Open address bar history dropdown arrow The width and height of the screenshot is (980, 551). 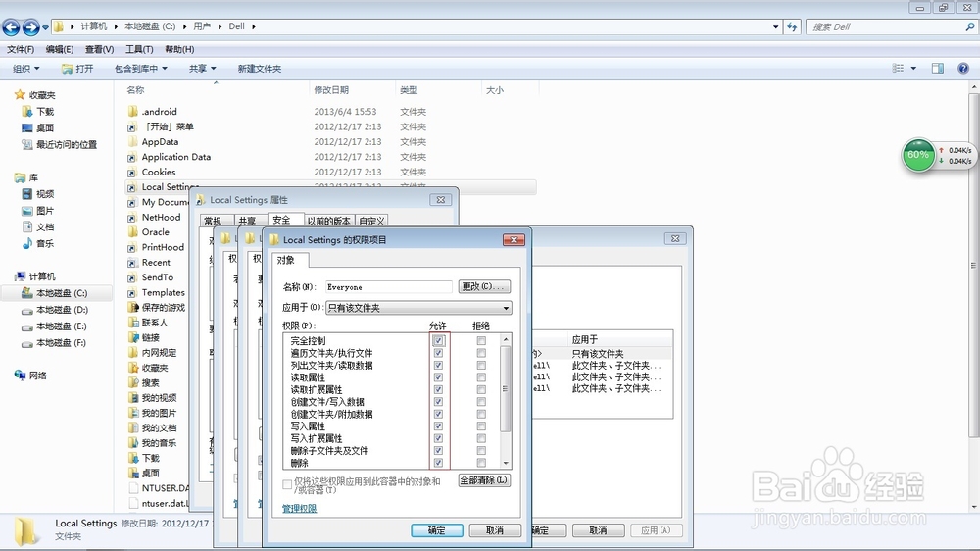775,26
